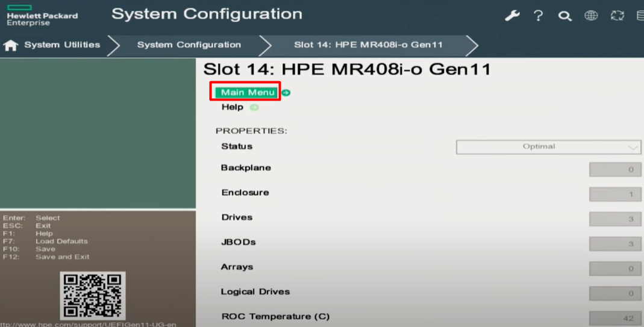Click the Logical Drives value field
Viewport: 644px width, 327px height.
coord(615,293)
